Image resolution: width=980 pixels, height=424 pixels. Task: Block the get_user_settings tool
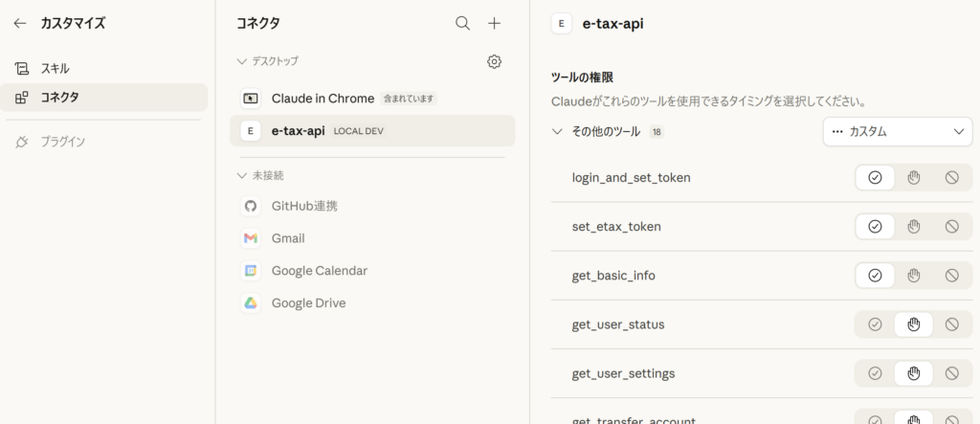tap(951, 373)
